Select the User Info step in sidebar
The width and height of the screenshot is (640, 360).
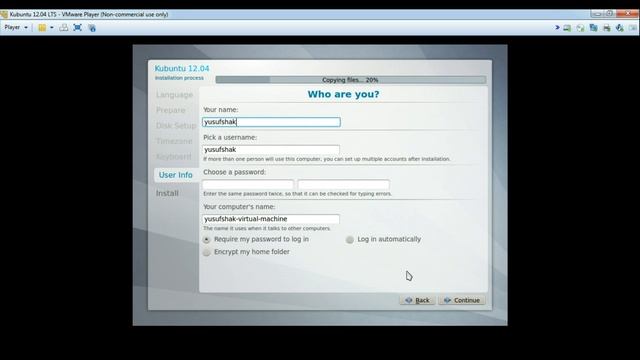[x=176, y=175]
